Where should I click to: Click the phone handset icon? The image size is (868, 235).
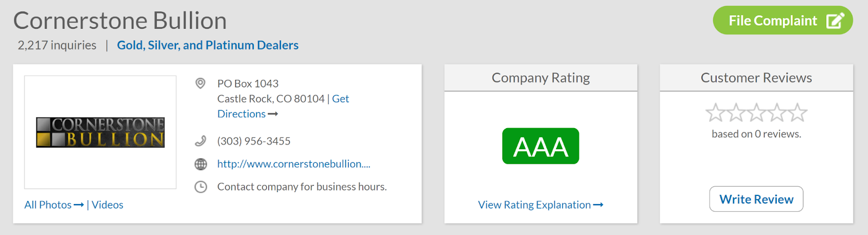point(200,141)
